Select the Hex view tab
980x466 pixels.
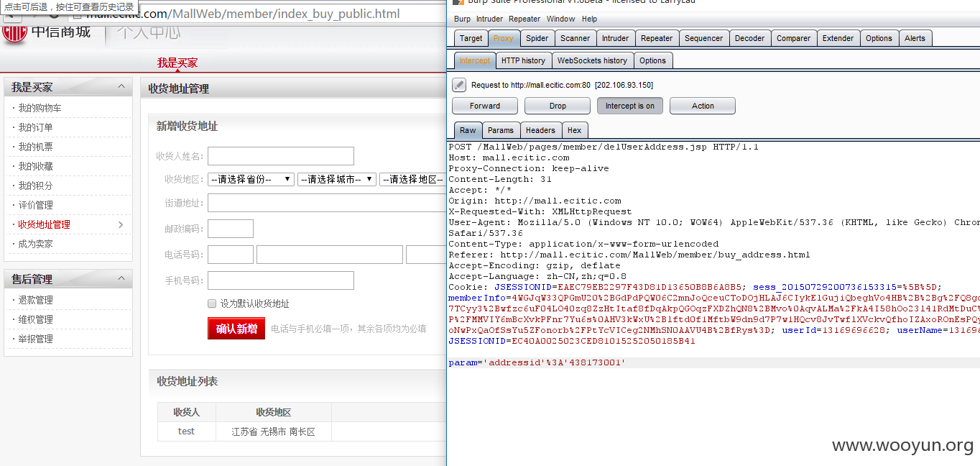[x=574, y=130]
